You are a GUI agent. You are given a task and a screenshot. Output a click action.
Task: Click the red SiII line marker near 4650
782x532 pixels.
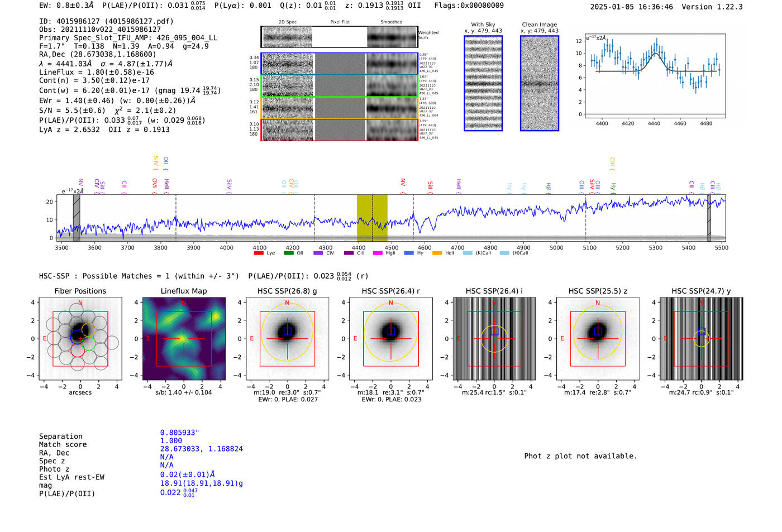pyautogui.click(x=430, y=186)
